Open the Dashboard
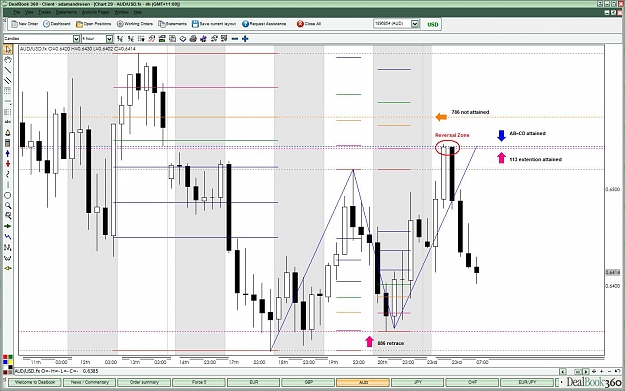 pos(57,24)
